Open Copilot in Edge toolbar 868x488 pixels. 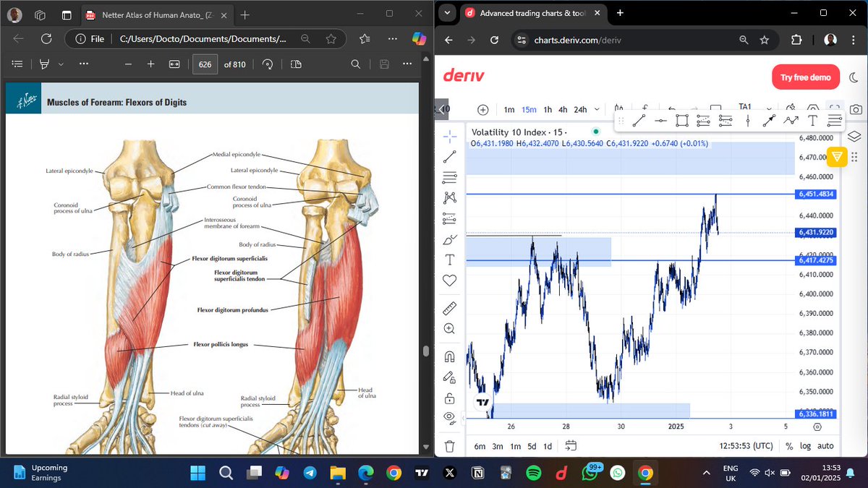click(x=418, y=39)
